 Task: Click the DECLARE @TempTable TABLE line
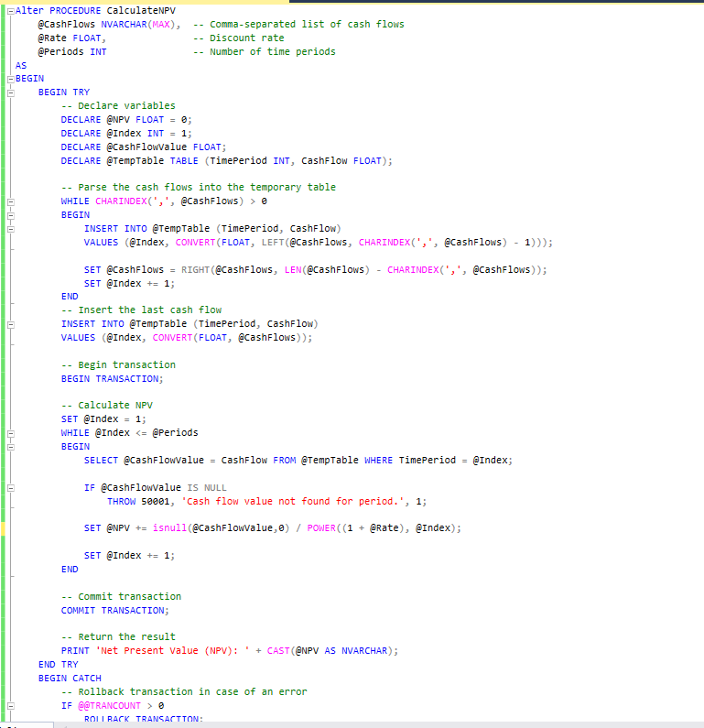pyautogui.click(x=226, y=160)
